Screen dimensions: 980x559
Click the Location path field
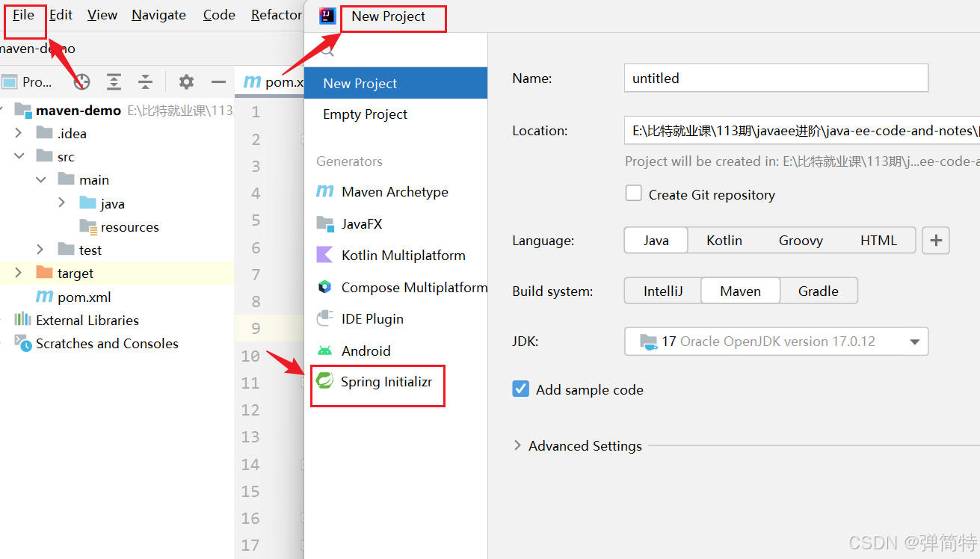tap(802, 130)
